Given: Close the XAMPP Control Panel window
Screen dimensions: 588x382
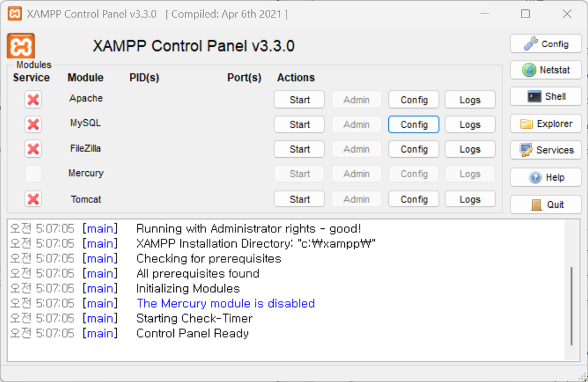Looking at the screenshot, I should (567, 14).
